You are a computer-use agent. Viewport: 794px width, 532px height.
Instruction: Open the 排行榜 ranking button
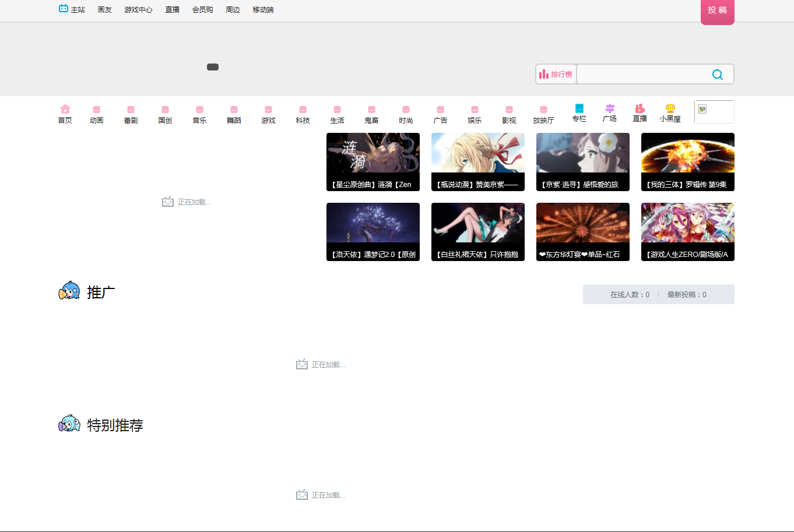[556, 74]
